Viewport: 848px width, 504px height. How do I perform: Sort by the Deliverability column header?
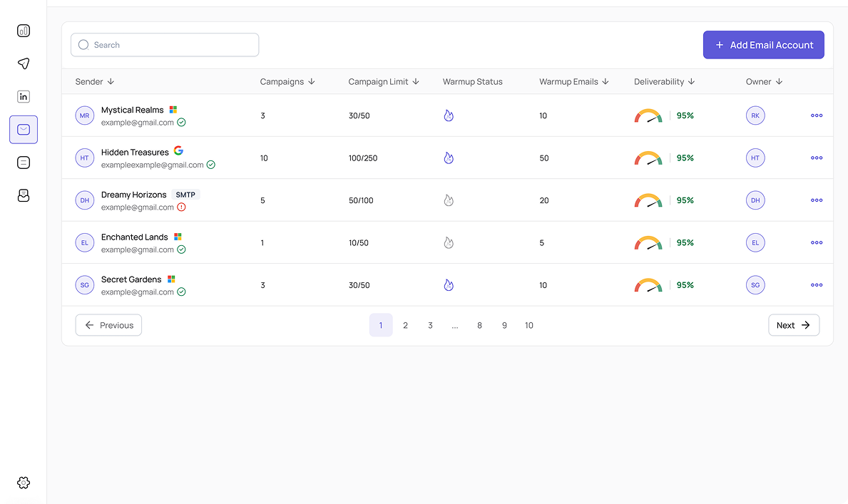[664, 82]
